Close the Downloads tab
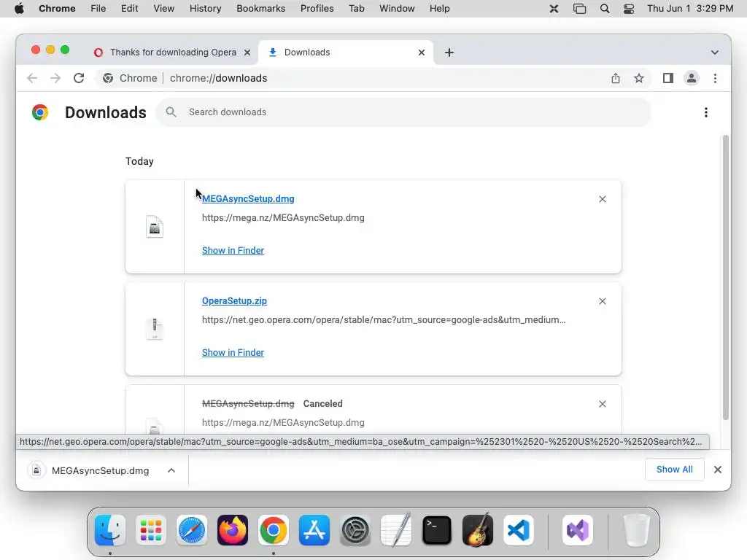This screenshot has height=560, width=747. (x=422, y=52)
